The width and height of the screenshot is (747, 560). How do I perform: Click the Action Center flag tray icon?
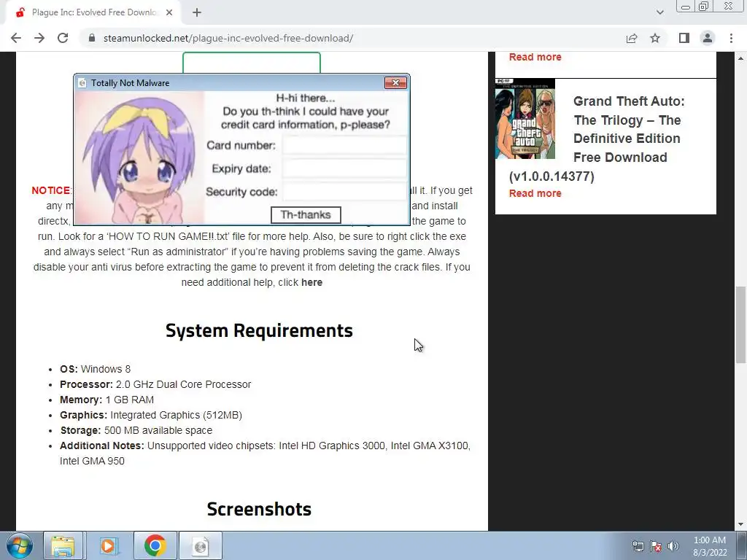tap(656, 546)
